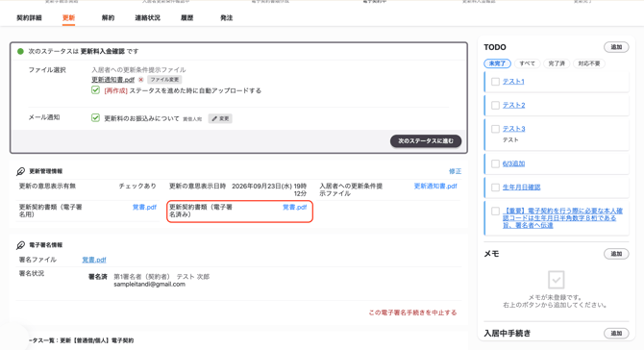Open 更新通知書.pdf under ファイル選択
This screenshot has height=350, width=644.
[113, 80]
